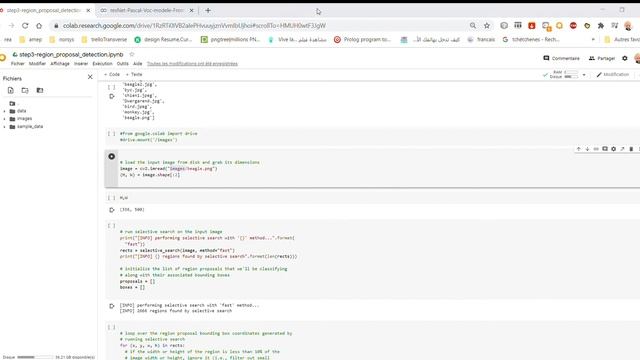Open the Chrome profile avatar
Screen dimensions: 640x360
point(628,26)
